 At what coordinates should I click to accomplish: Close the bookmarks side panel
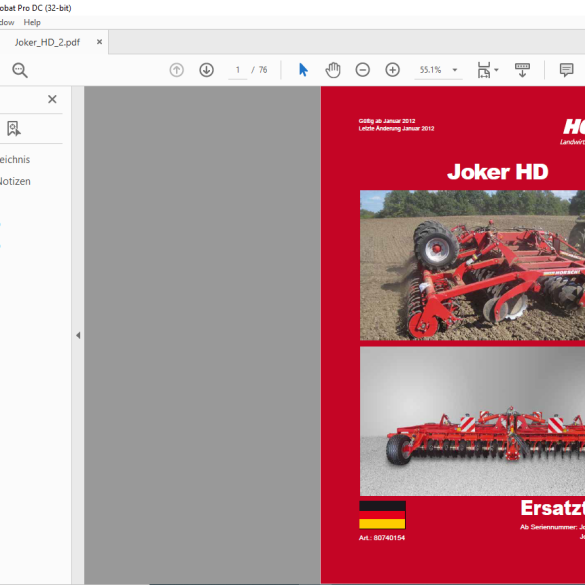[52, 99]
